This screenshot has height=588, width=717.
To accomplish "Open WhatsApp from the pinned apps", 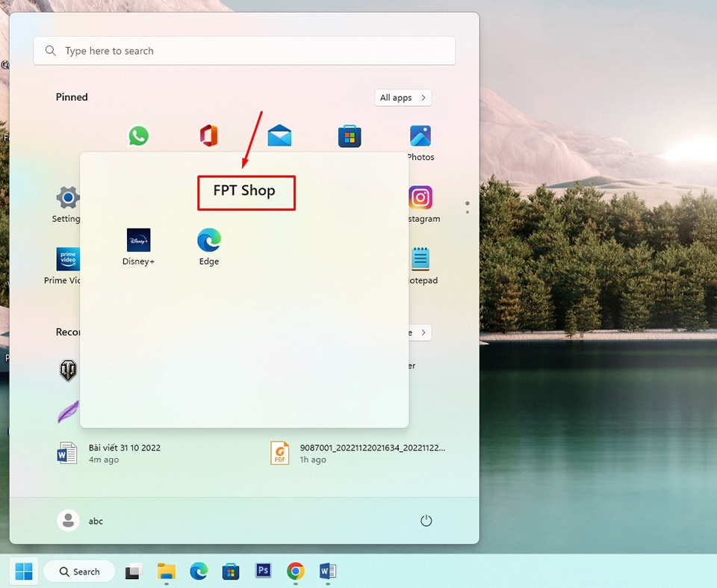I will [138, 135].
